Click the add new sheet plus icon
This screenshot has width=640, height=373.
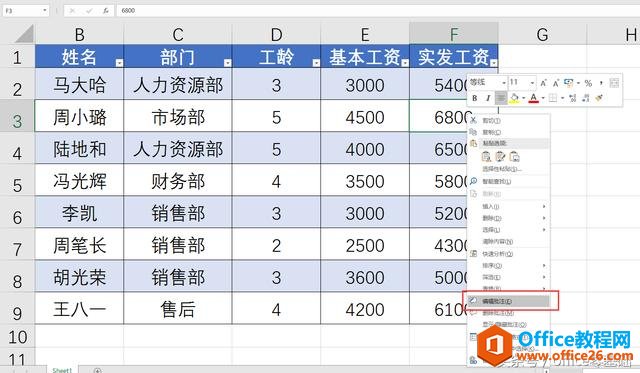click(x=97, y=370)
